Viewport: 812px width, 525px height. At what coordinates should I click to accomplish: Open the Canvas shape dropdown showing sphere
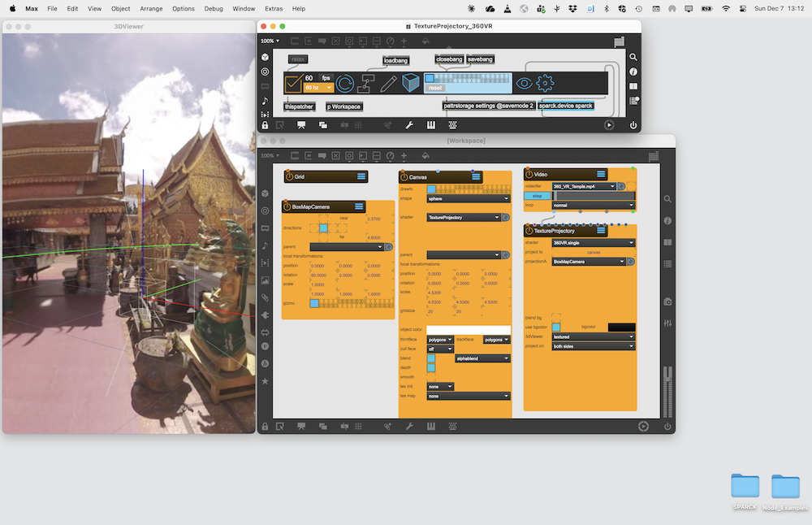pos(468,198)
